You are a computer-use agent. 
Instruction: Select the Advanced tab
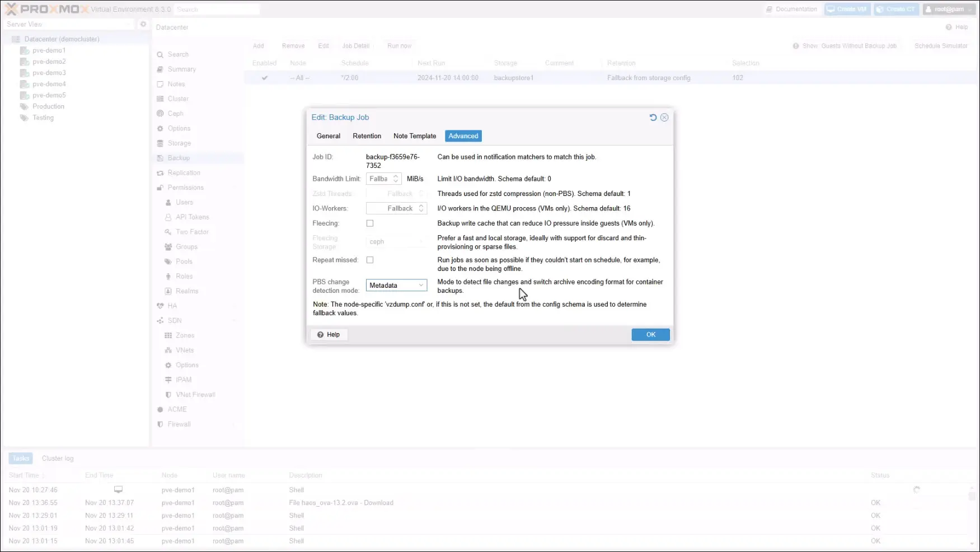(x=463, y=136)
